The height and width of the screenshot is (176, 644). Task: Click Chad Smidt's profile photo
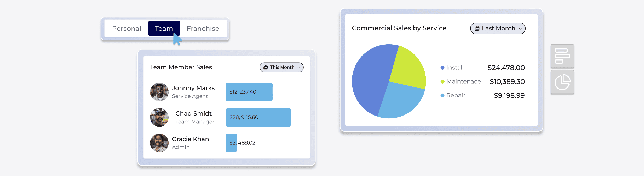159,117
